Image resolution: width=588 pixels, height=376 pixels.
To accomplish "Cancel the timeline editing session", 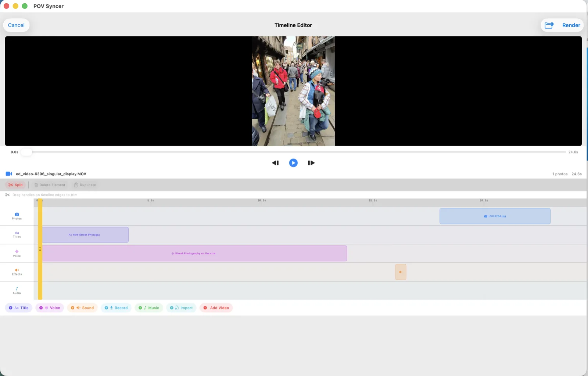I will coord(16,25).
